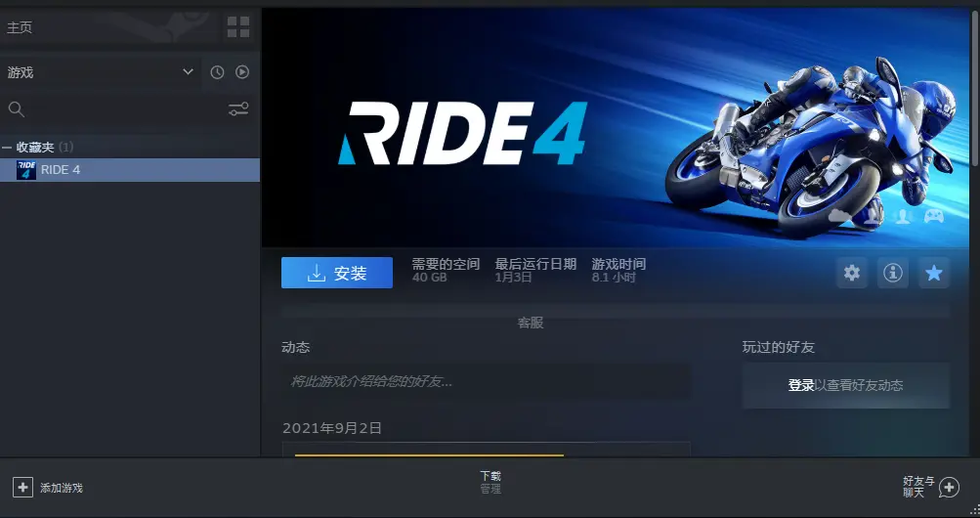Show game info icon
The height and width of the screenshot is (518, 980).
click(892, 273)
